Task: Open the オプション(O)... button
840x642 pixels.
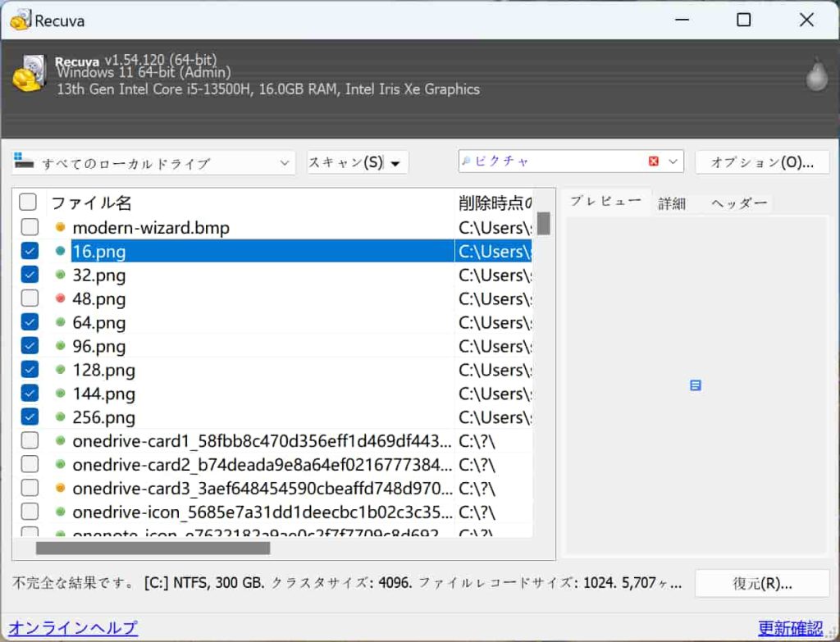Action: [762, 162]
